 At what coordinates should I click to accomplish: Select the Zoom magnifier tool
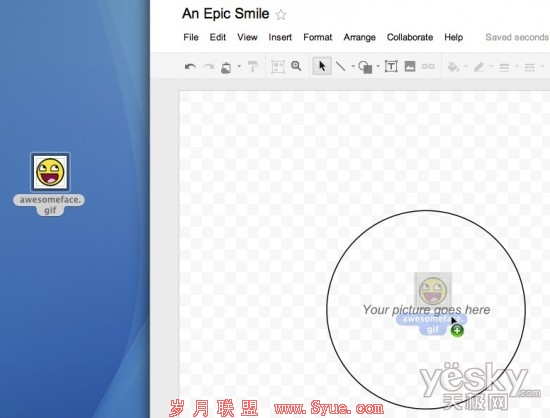(x=296, y=66)
